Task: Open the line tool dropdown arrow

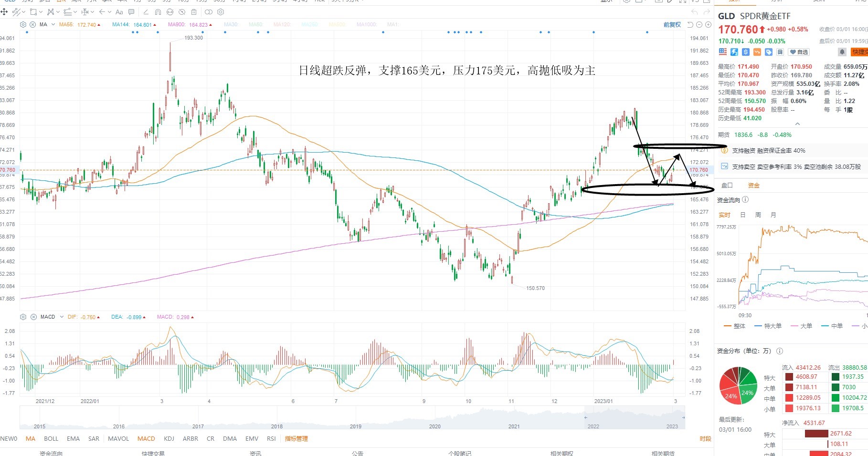Action: coord(23,12)
